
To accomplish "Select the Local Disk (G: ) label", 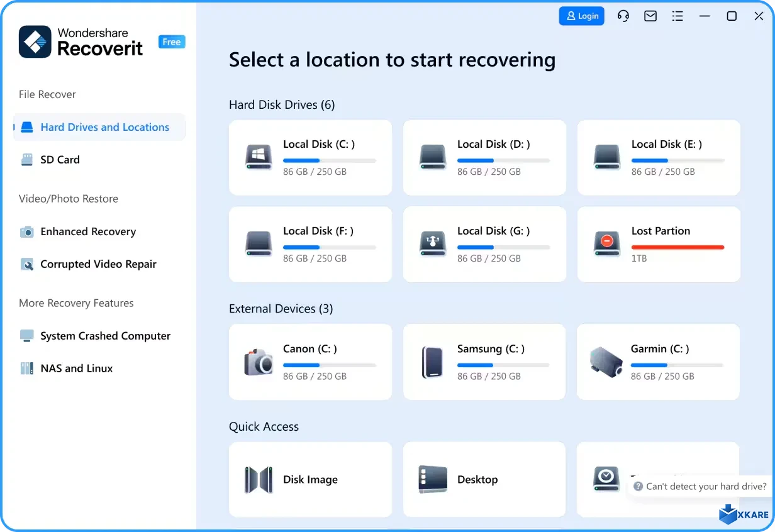I will 494,231.
